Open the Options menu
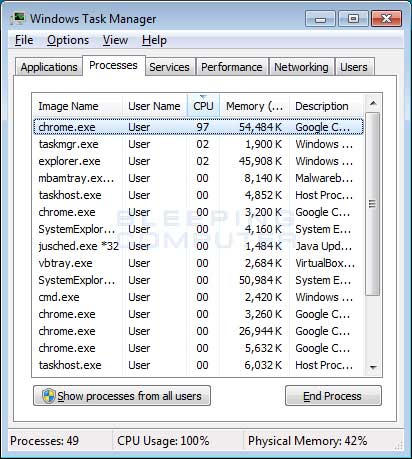This screenshot has height=459, width=412. (x=68, y=40)
